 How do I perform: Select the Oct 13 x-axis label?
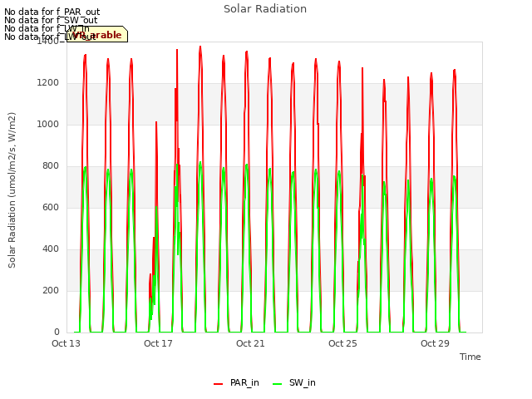pos(66,343)
